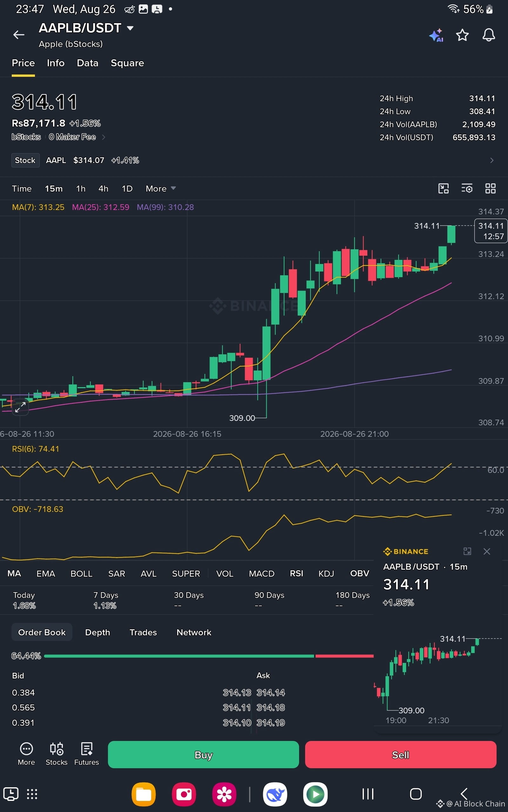
Task: Open 0 Maker Fee details chevron
Action: coord(104,137)
